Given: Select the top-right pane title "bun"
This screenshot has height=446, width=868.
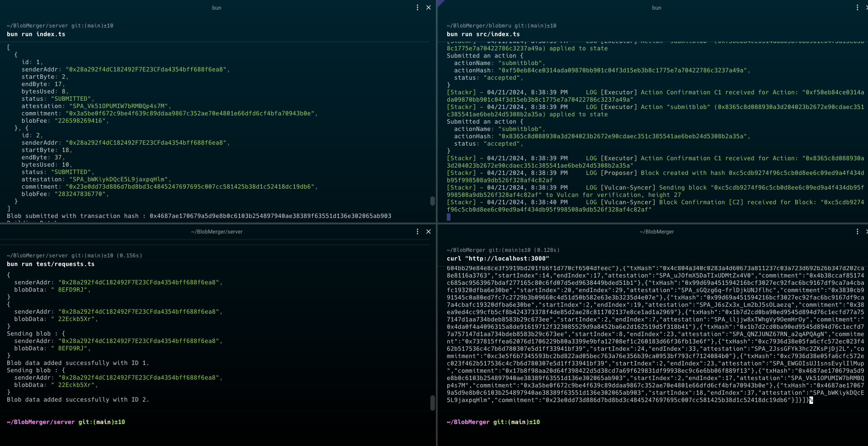Looking at the screenshot, I should pos(656,8).
